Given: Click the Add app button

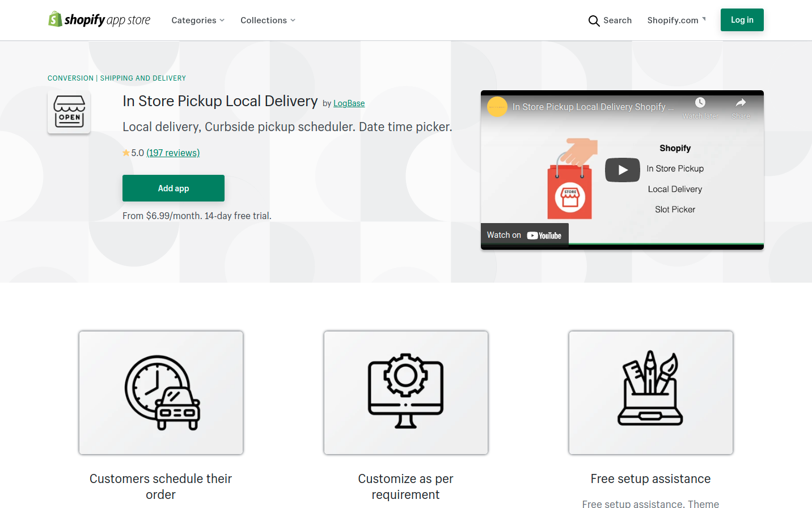Looking at the screenshot, I should pyautogui.click(x=174, y=188).
